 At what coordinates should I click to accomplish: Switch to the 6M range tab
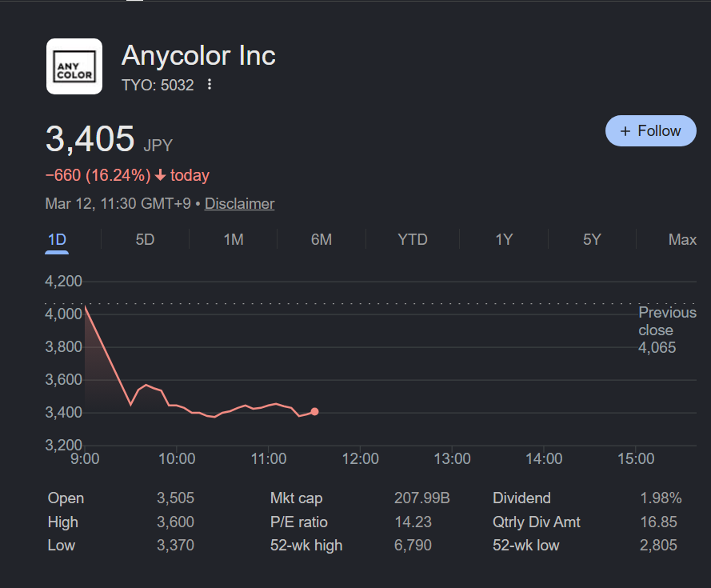click(322, 239)
